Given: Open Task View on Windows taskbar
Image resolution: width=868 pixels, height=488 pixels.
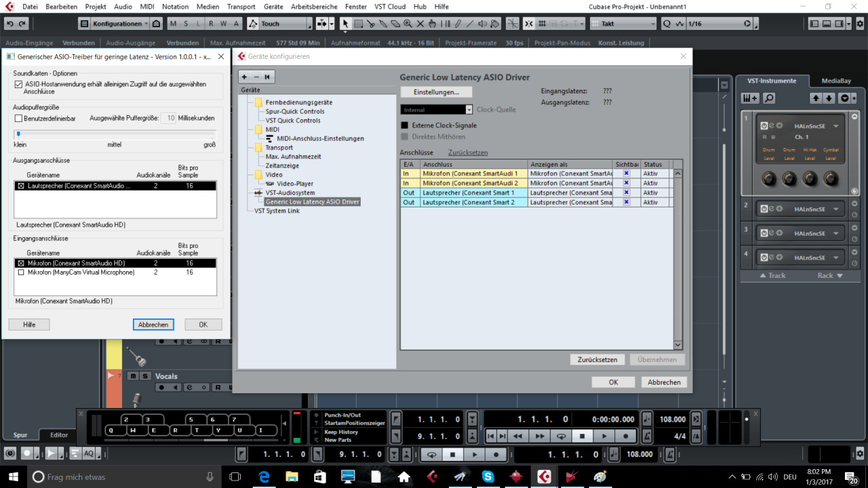Looking at the screenshot, I should (x=235, y=476).
